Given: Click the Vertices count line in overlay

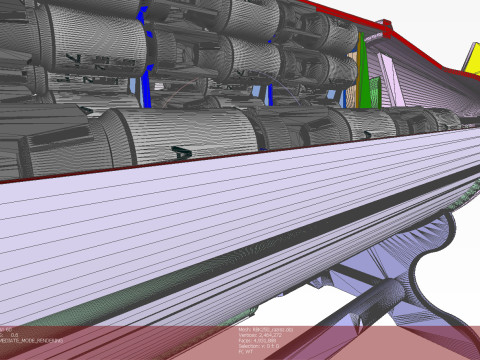Looking at the screenshot, I should 260,335.
